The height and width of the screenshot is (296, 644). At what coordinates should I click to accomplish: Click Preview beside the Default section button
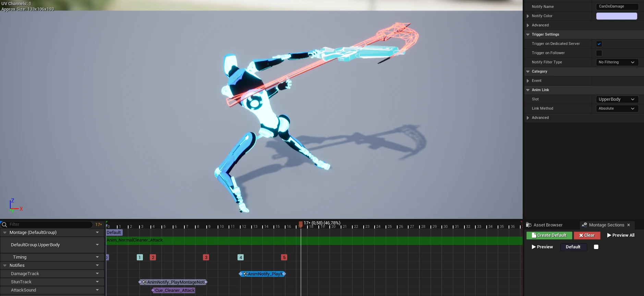click(542, 247)
